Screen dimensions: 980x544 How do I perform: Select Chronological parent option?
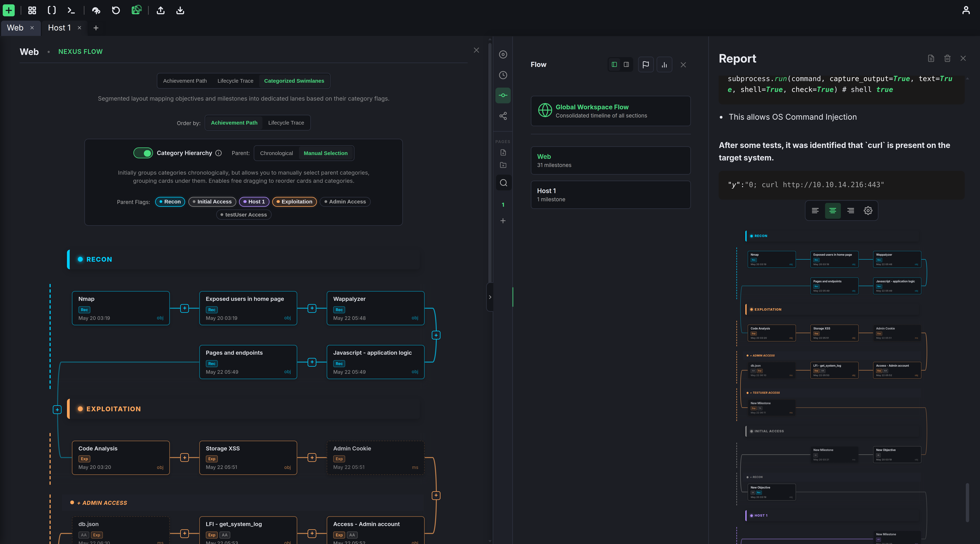[277, 153]
